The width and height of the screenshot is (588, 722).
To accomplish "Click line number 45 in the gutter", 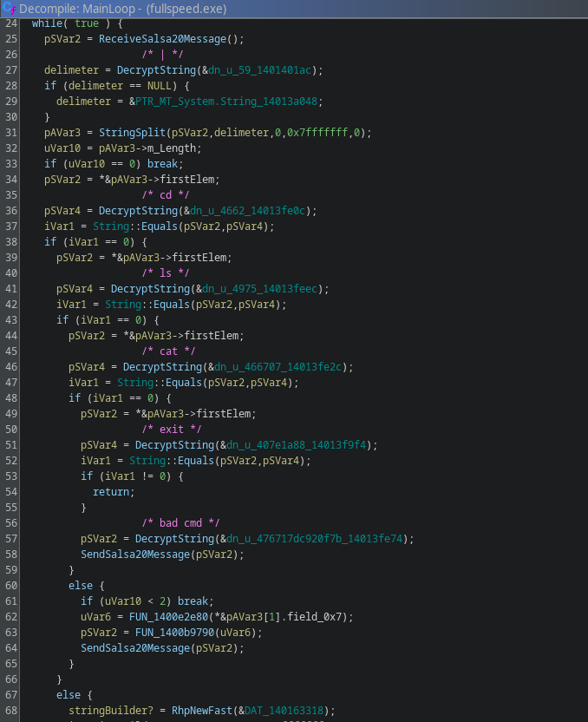I will pyautogui.click(x=11, y=351).
